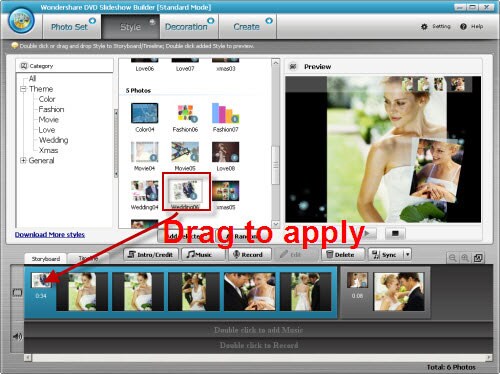The width and height of the screenshot is (500, 374).
Task: Click the Sync button
Action: (x=386, y=255)
